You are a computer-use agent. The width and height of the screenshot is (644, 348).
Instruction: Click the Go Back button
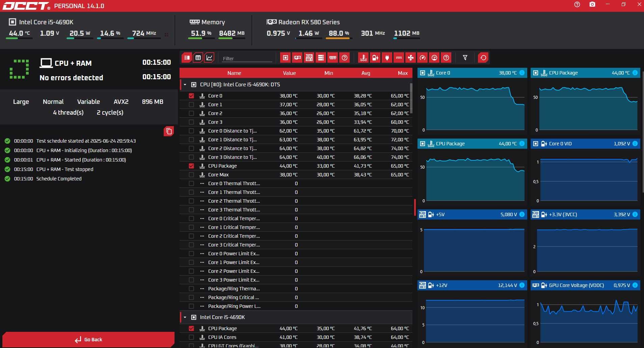pyautogui.click(x=88, y=340)
